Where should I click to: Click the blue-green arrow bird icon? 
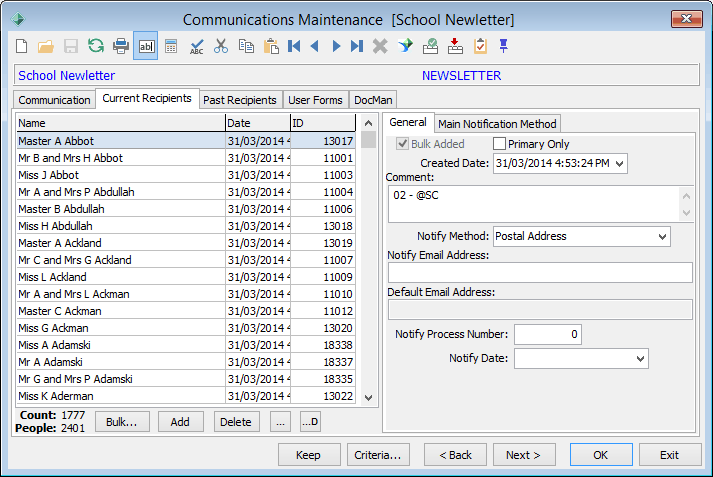405,46
